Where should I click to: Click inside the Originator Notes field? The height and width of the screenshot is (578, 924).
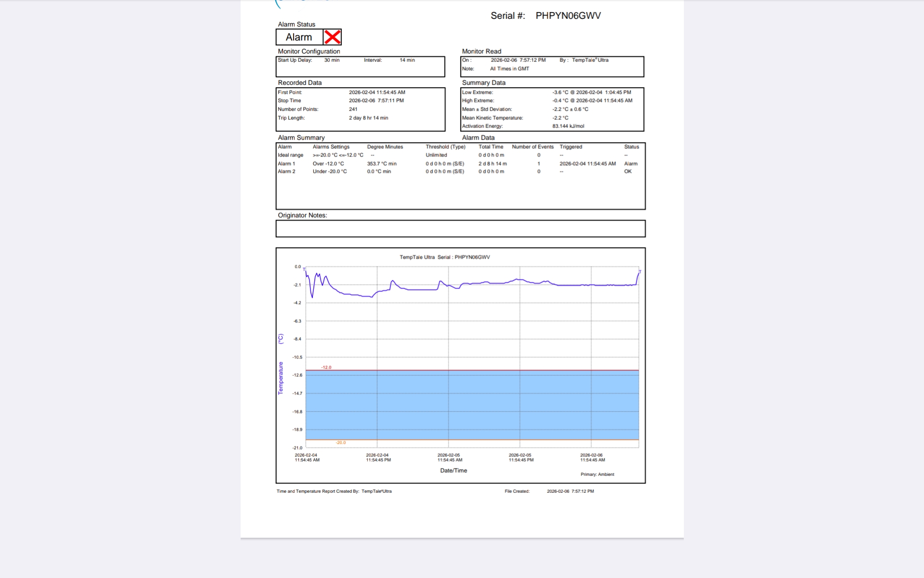460,229
